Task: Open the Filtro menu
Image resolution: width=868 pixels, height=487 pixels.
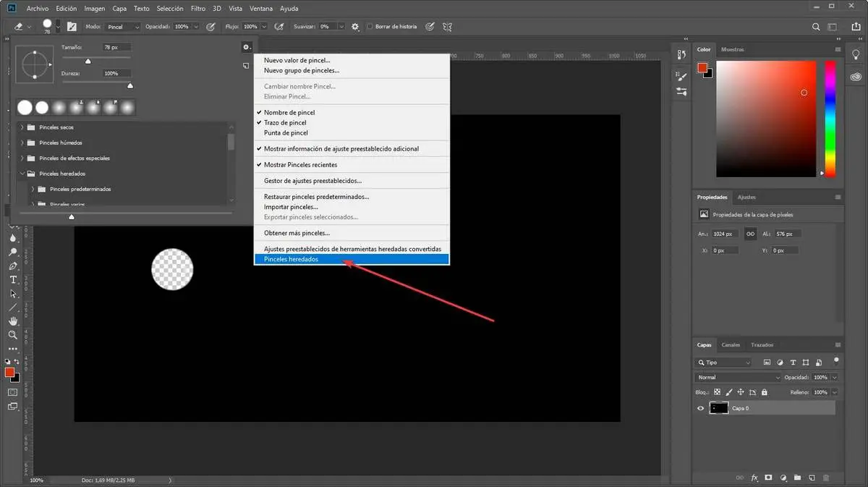Action: coord(198,8)
